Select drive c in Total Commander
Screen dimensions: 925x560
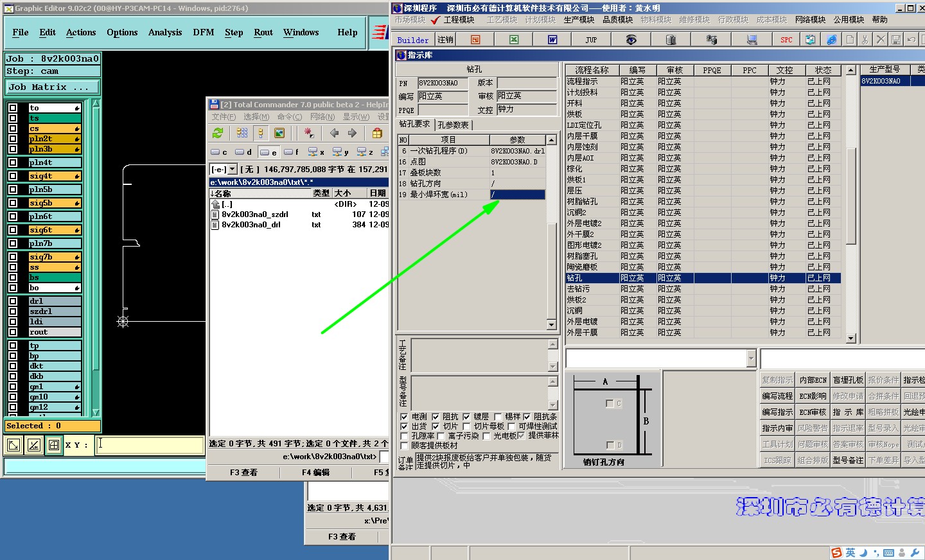[219, 152]
